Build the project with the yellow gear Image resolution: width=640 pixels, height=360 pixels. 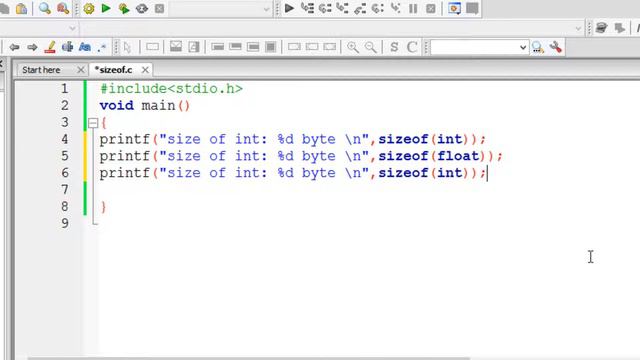[x=89, y=9]
